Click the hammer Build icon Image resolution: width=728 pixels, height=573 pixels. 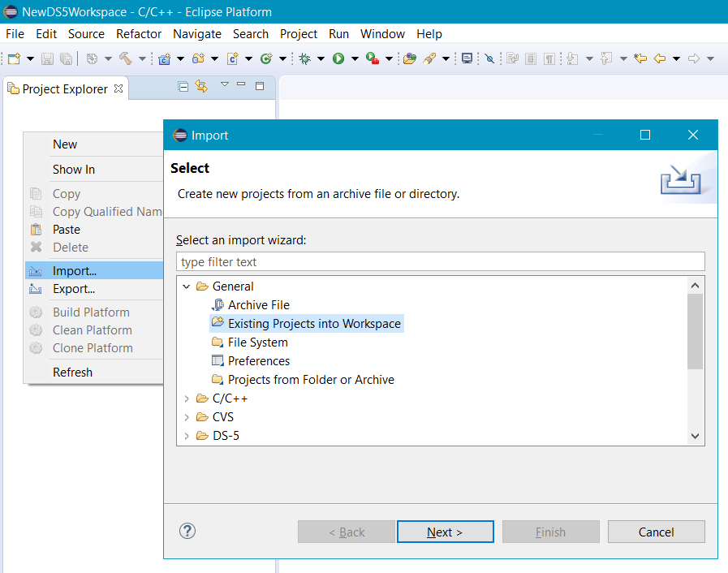pyautogui.click(x=125, y=58)
